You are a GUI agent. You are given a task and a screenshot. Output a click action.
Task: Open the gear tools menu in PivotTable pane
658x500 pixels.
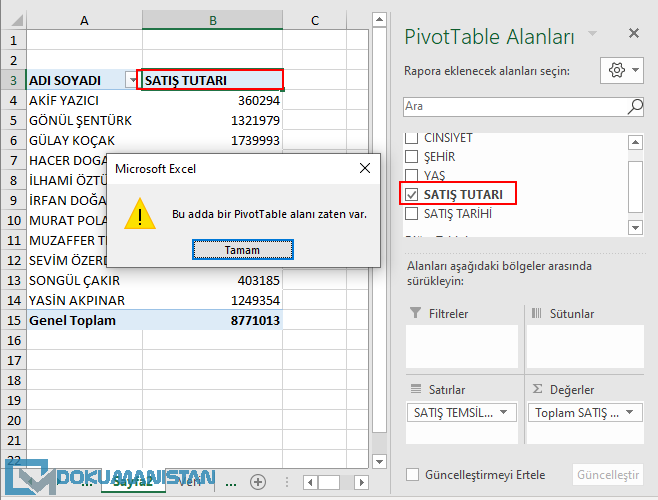tap(621, 70)
